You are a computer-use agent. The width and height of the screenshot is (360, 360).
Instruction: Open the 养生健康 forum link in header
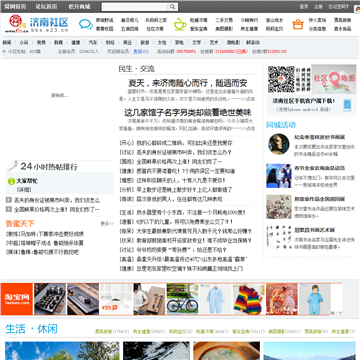coord(249,29)
